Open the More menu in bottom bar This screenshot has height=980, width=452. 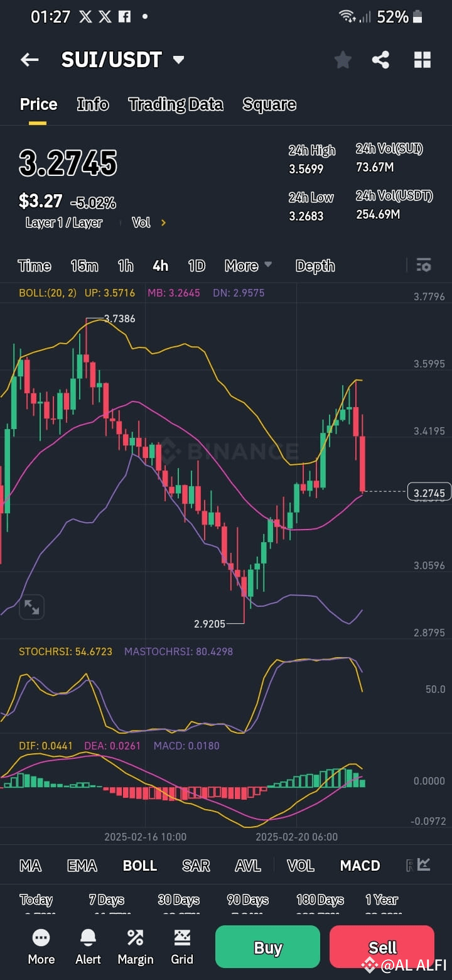pos(41,947)
